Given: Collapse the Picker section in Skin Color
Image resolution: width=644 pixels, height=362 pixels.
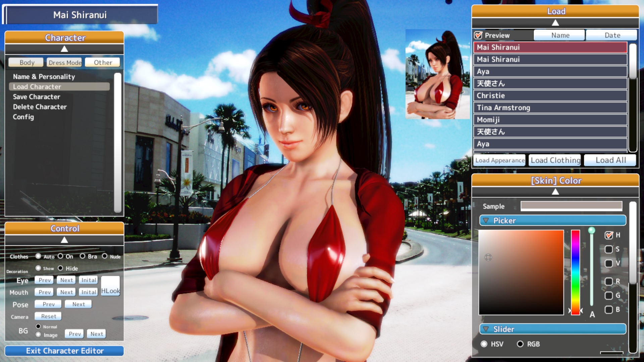Looking at the screenshot, I should click(x=485, y=221).
